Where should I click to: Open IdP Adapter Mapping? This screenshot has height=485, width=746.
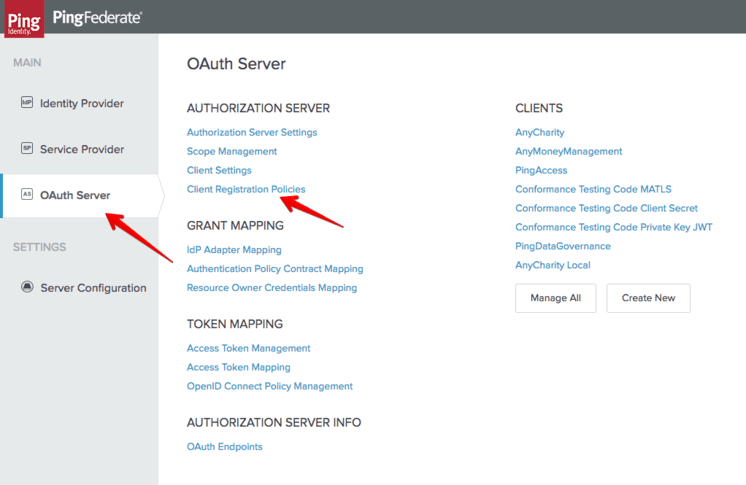click(x=234, y=250)
